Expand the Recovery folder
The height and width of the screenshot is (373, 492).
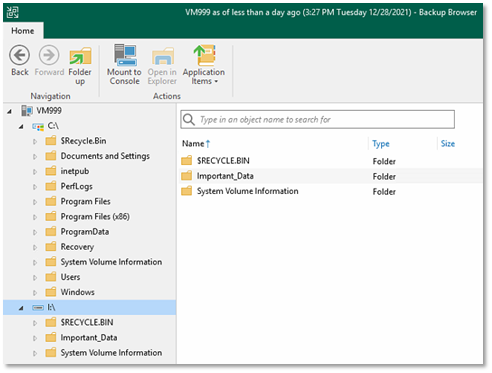coord(35,247)
